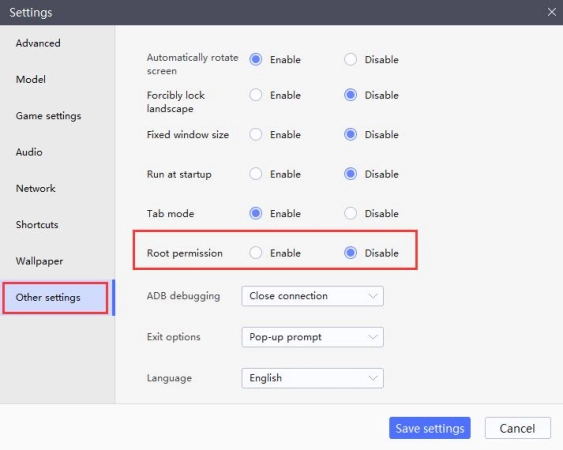Switch to Game settings section

[x=48, y=116]
